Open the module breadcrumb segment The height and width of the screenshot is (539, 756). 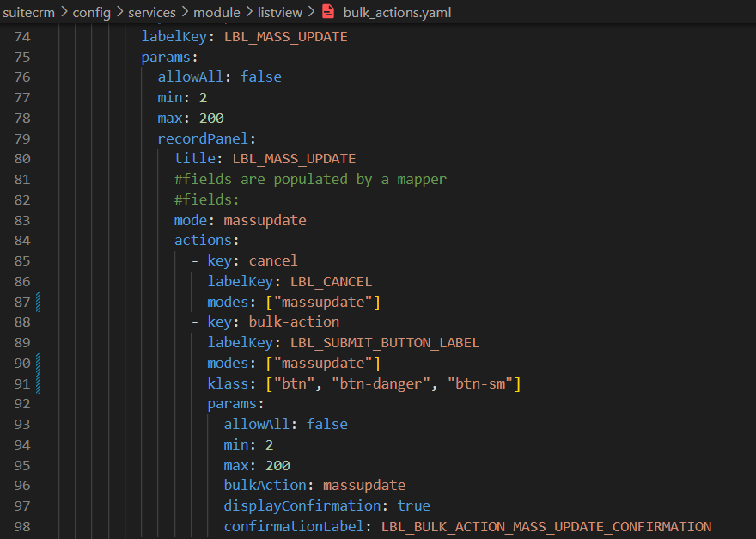click(x=217, y=12)
